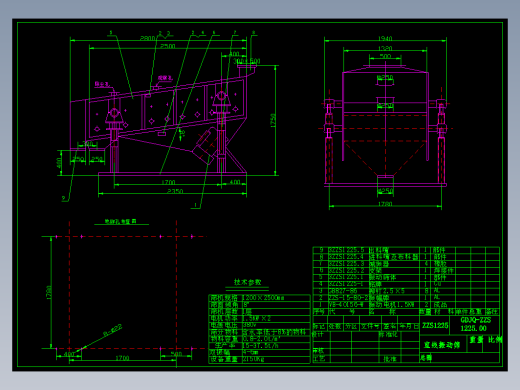Select the 1700 dimension in foundation plan
The height and width of the screenshot is (390, 520).
pyautogui.click(x=122, y=358)
